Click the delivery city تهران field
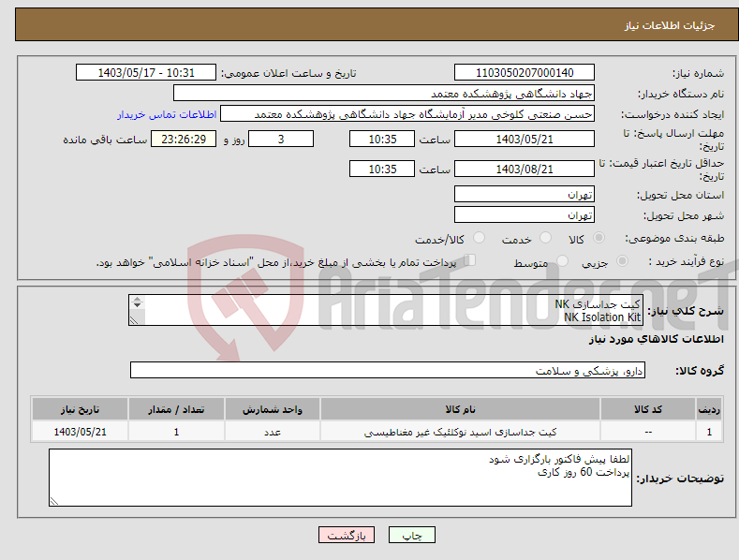The height and width of the screenshot is (560, 739). 525,215
